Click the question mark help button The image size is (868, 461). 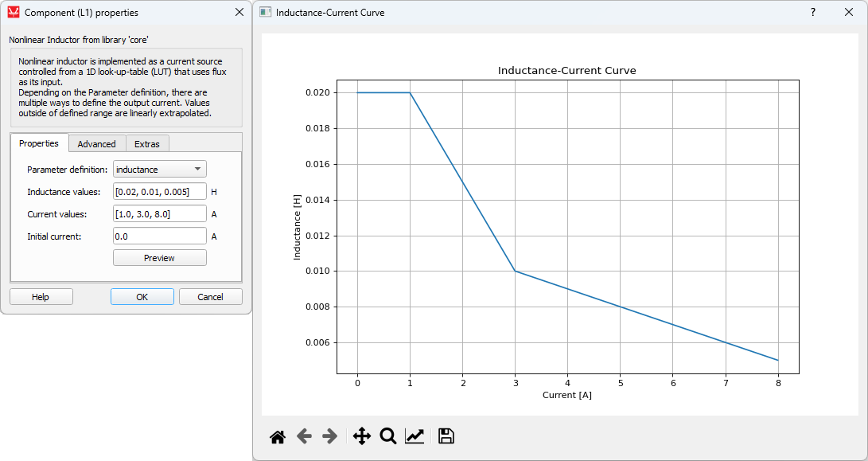coord(813,13)
